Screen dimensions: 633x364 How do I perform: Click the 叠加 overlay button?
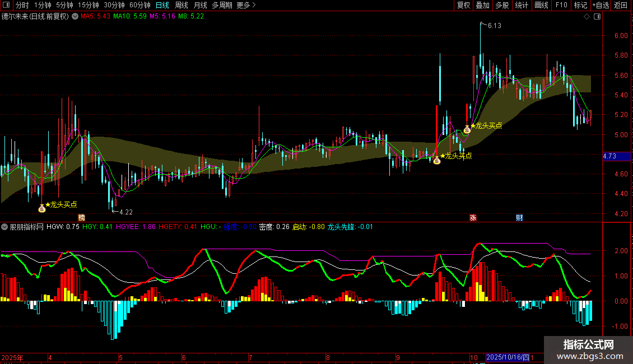[482, 5]
